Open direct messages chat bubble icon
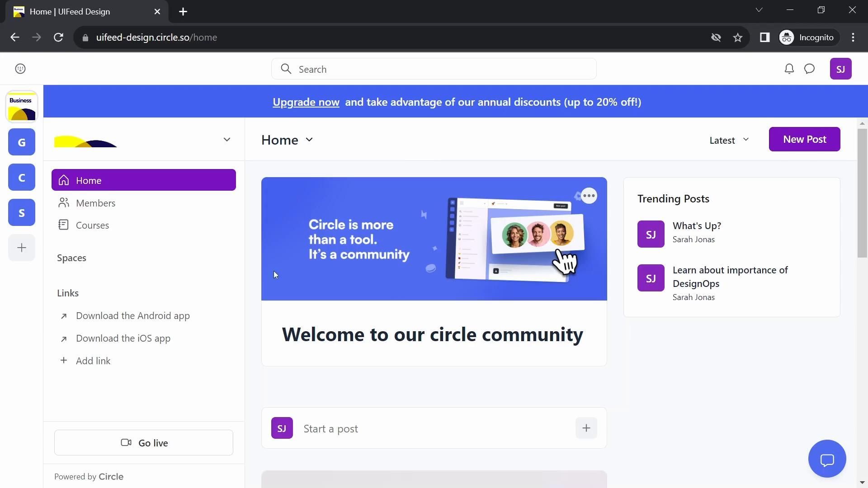868x488 pixels. (809, 69)
